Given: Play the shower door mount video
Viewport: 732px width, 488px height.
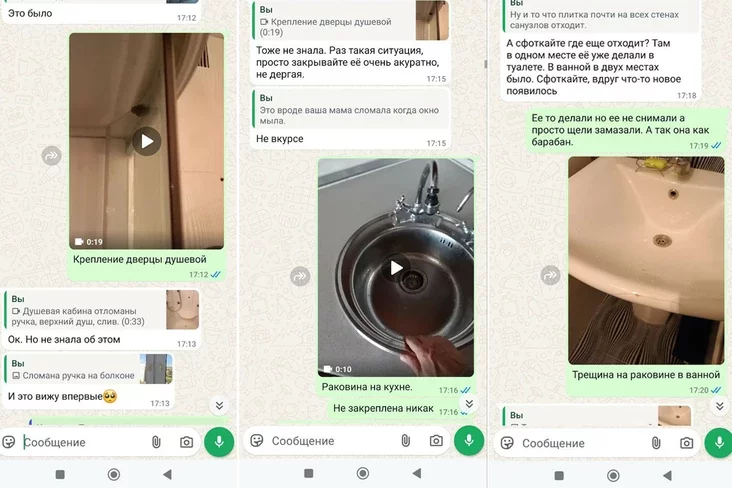Looking at the screenshot, I should click(147, 141).
